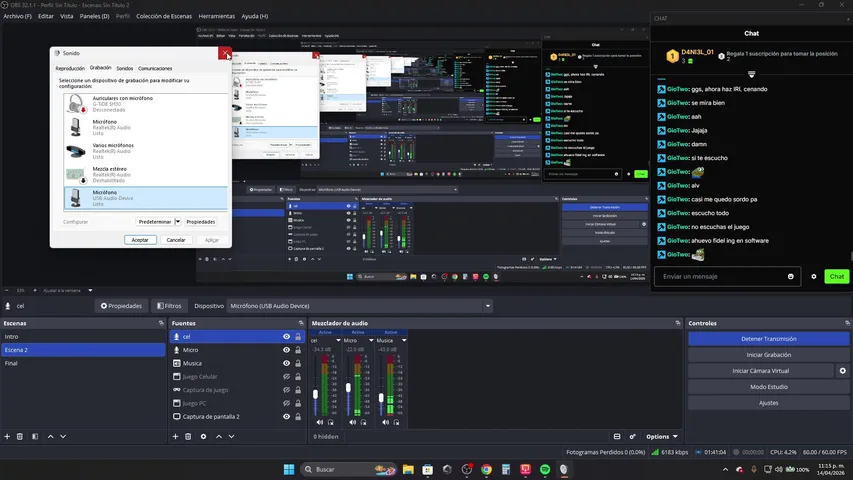This screenshot has height=480, width=853.
Task: Pop out the Controles dock panel
Action: point(847,323)
